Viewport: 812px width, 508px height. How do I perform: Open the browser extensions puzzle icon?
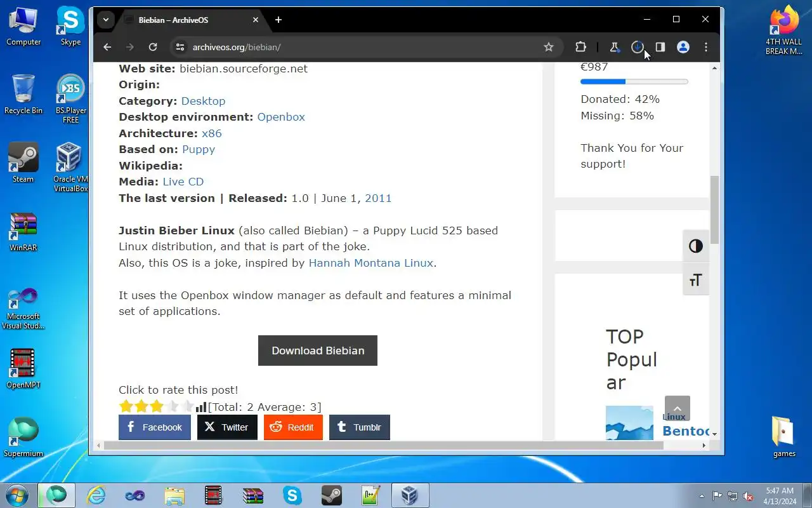tap(580, 47)
